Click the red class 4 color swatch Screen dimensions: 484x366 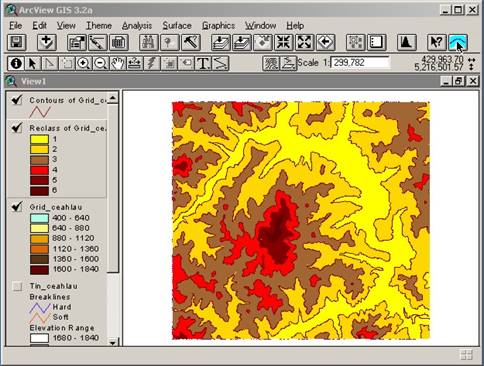pyautogui.click(x=39, y=170)
